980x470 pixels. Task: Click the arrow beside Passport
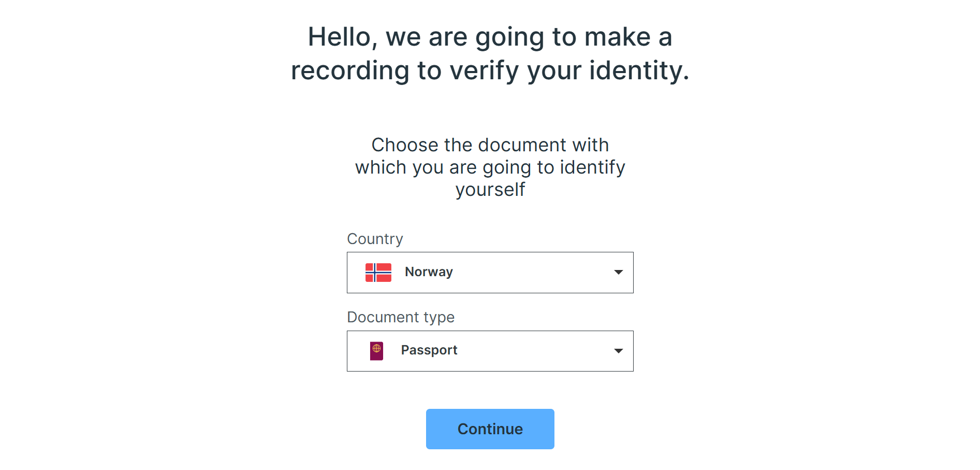pyautogui.click(x=618, y=351)
